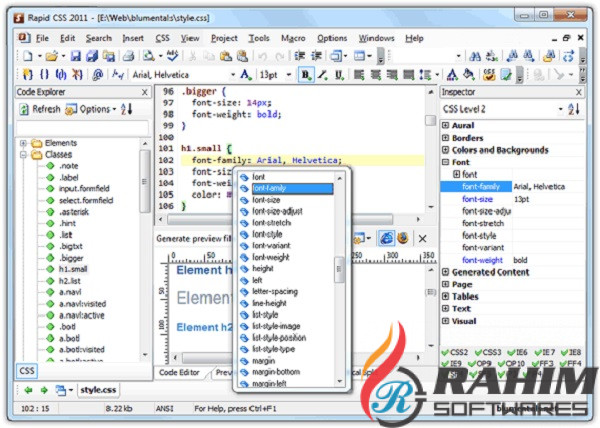Expand Borders category in Inspector
This screenshot has width=600, height=428.
(x=445, y=138)
